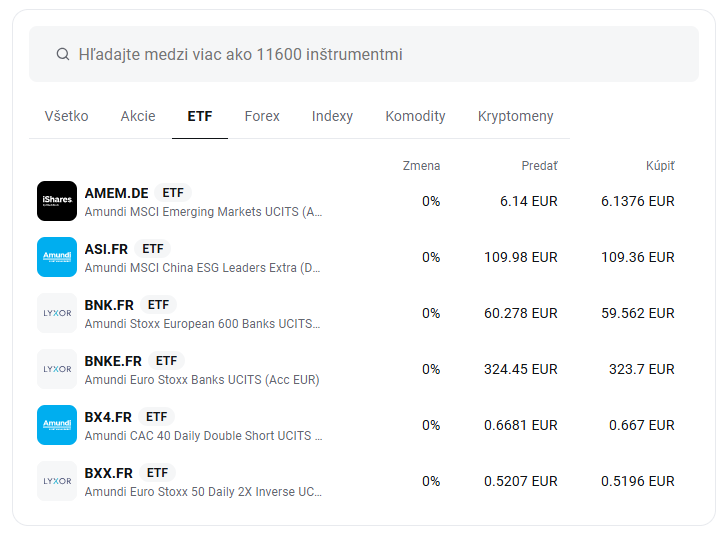Click the ETF badge next to BX4.FR

(157, 417)
